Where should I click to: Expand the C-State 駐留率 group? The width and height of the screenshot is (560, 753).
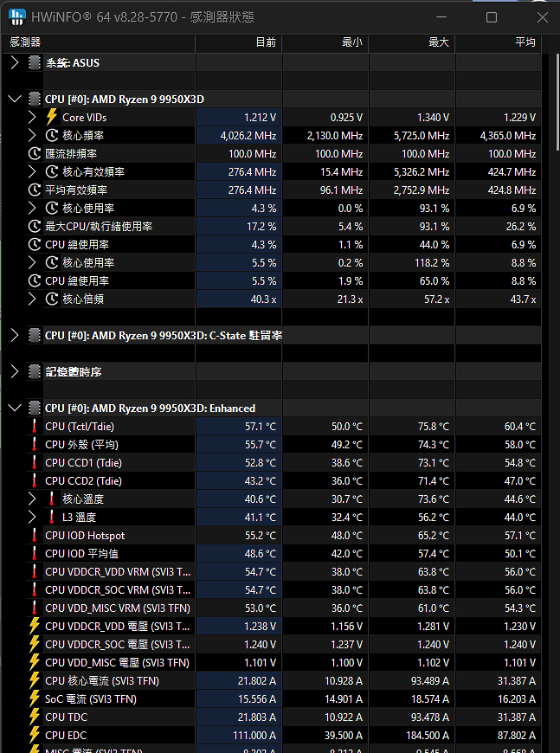click(15, 335)
